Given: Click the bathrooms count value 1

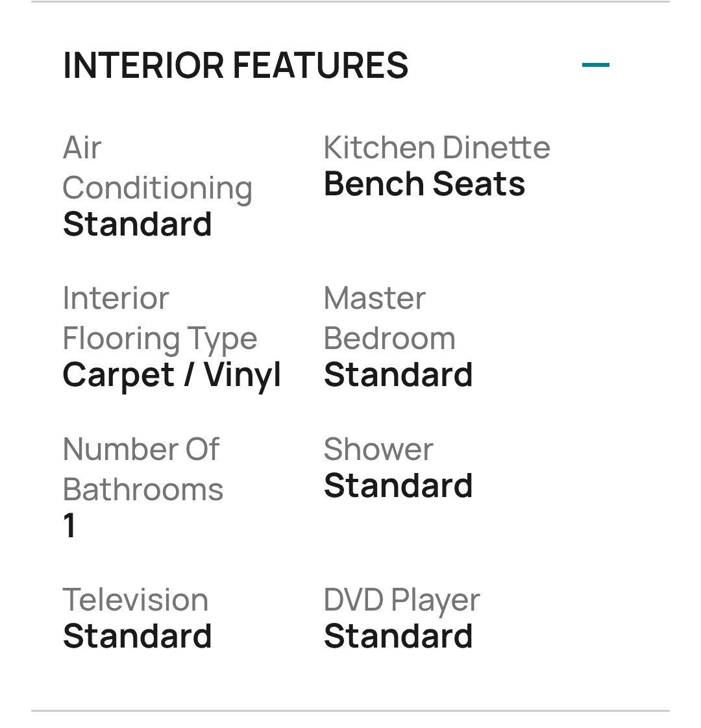Looking at the screenshot, I should coord(69,526).
